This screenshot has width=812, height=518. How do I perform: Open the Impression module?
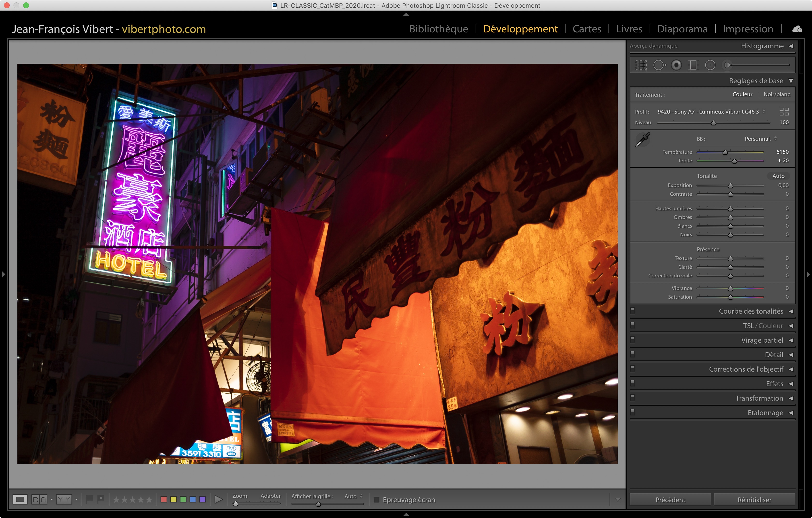coord(747,29)
